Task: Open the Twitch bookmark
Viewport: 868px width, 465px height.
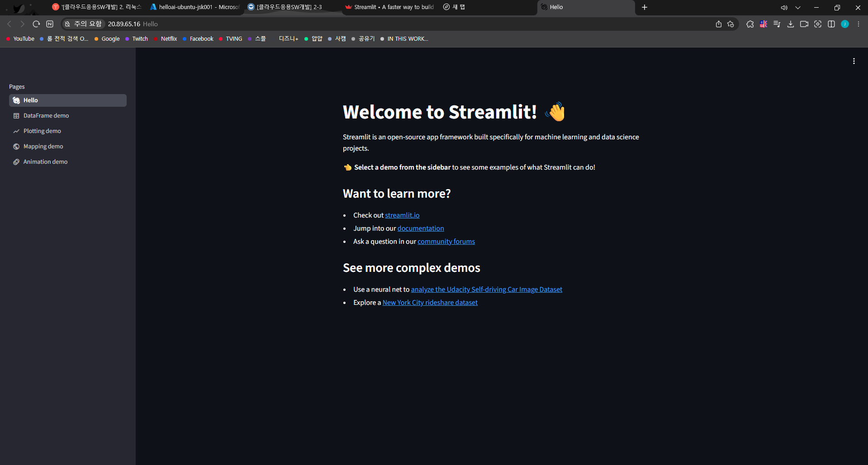Action: tap(137, 39)
